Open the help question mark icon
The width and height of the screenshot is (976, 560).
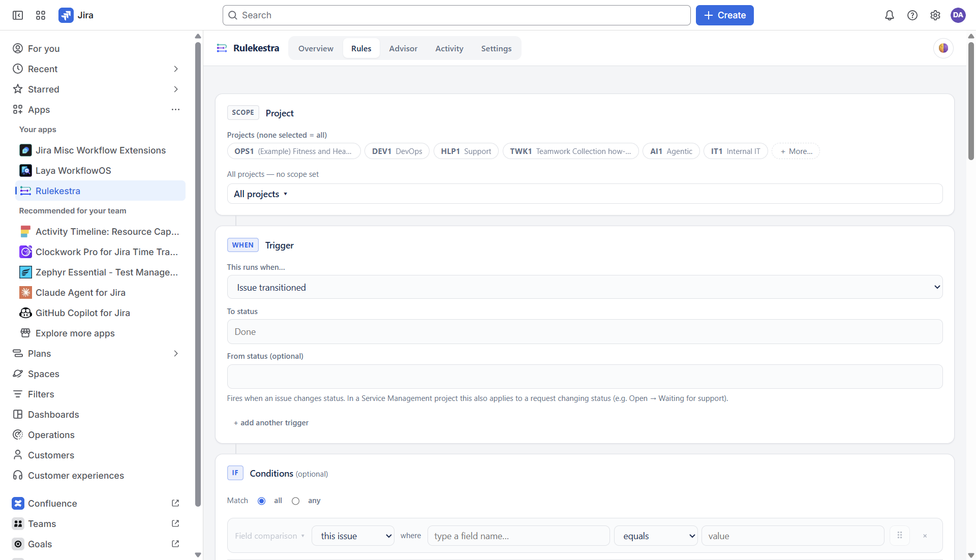point(912,15)
